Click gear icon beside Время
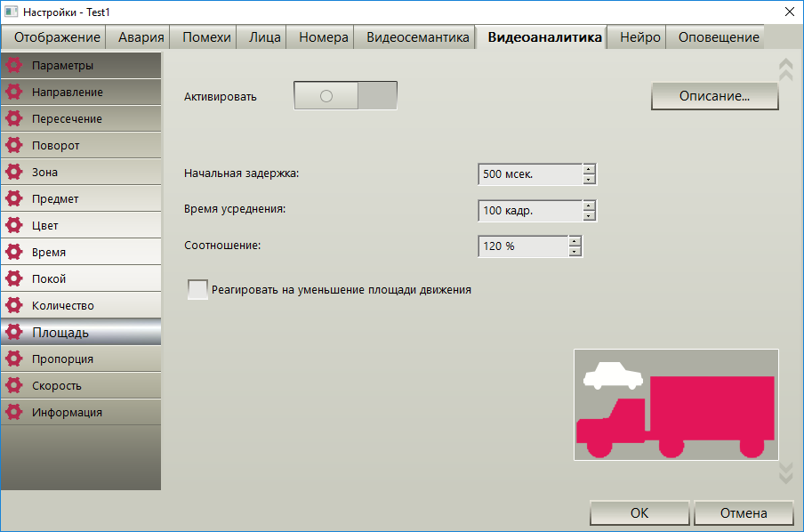The height and width of the screenshot is (532, 804). [14, 252]
